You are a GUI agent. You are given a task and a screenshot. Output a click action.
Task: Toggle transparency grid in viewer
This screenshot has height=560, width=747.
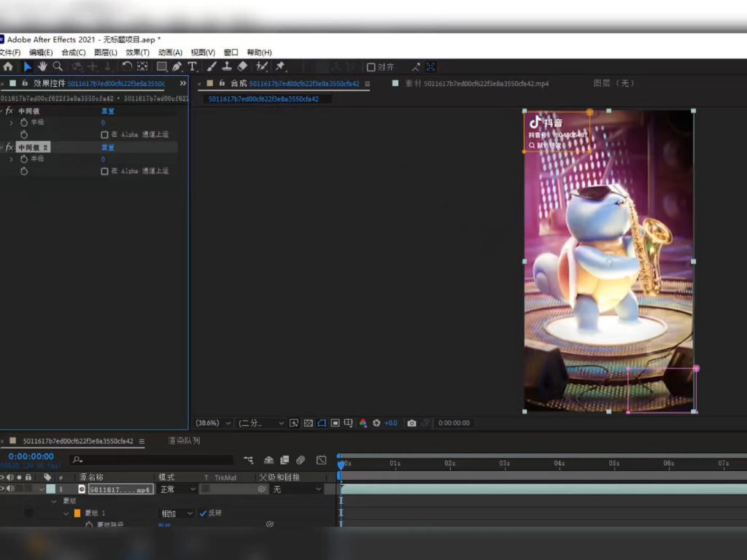point(309,423)
